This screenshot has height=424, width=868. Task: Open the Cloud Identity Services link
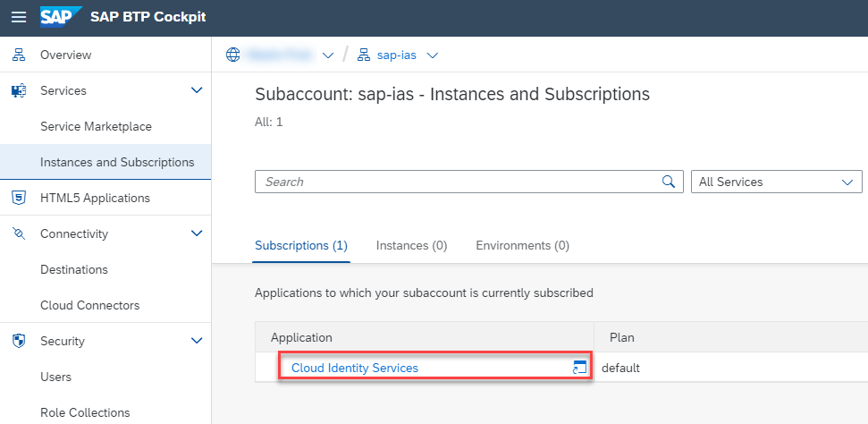pos(355,368)
